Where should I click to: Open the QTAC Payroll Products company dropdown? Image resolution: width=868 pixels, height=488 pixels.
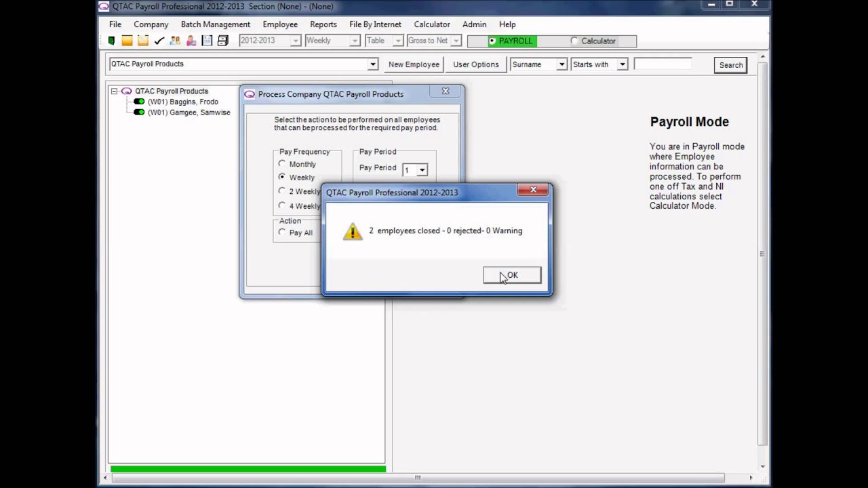[x=372, y=64]
